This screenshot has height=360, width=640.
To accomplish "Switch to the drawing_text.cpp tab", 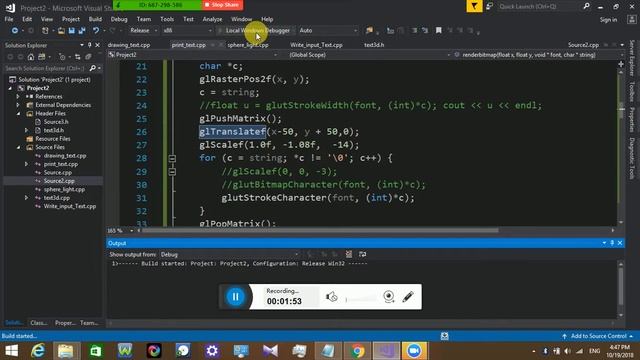I will click(x=129, y=45).
